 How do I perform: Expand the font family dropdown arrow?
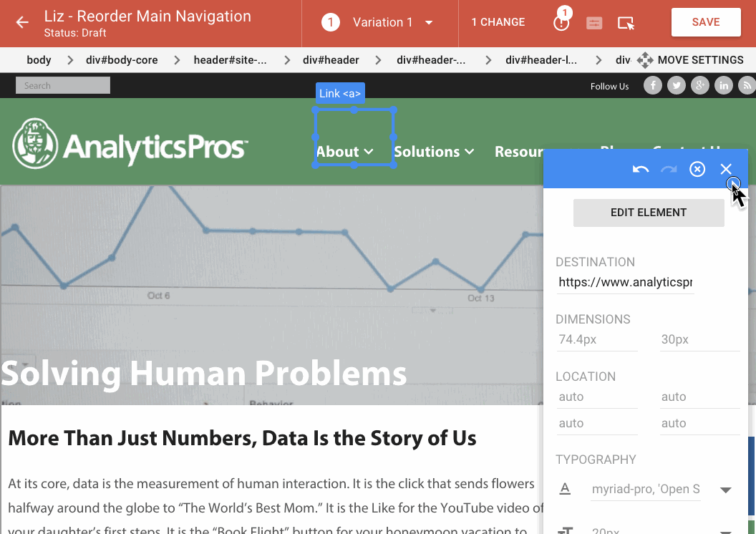pos(726,490)
